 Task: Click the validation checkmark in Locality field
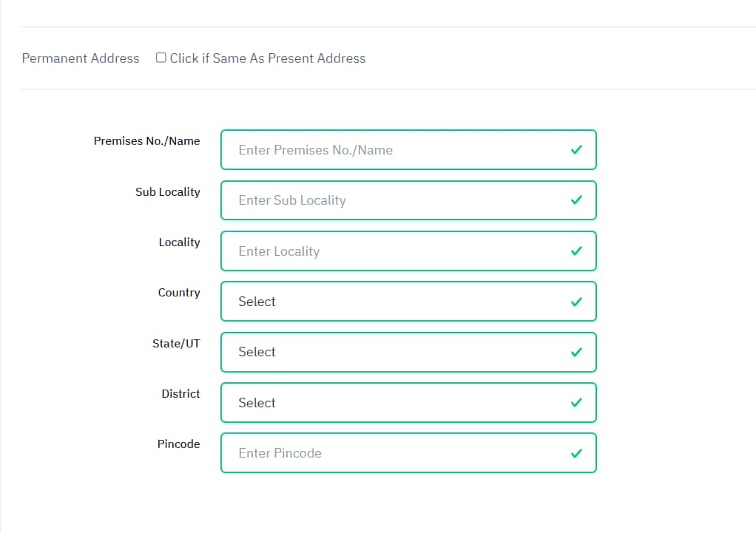point(576,251)
